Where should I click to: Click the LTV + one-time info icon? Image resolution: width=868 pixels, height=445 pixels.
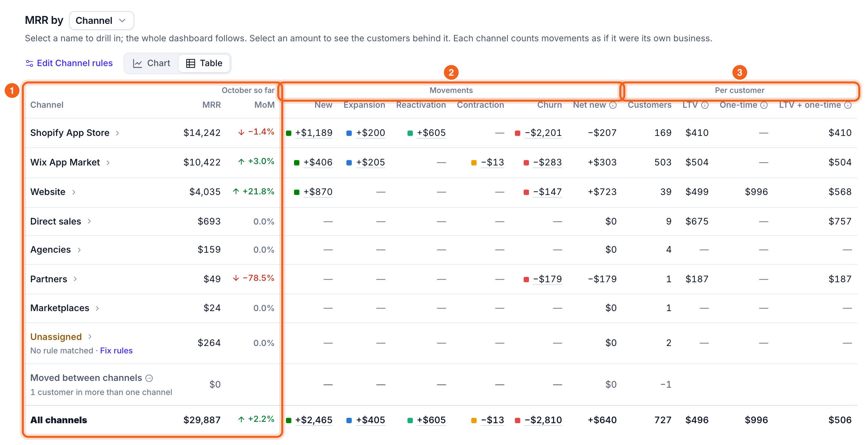(x=848, y=105)
